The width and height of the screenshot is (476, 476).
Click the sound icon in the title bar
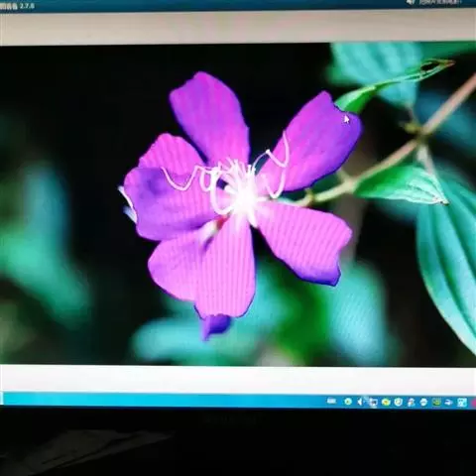point(411,2)
